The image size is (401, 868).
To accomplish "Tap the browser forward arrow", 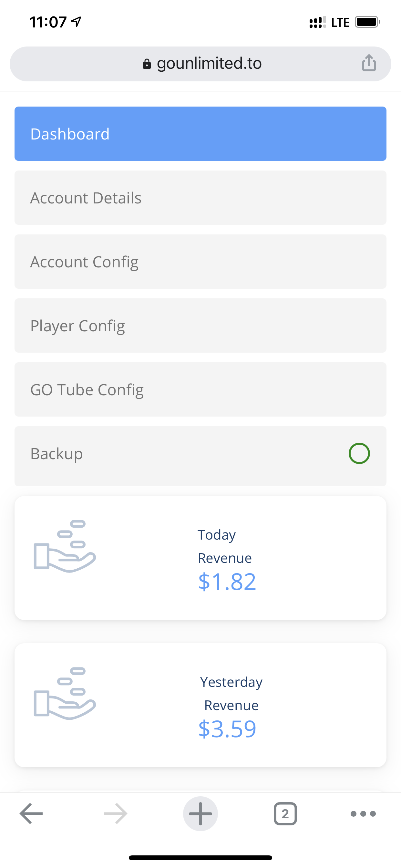I will [116, 813].
